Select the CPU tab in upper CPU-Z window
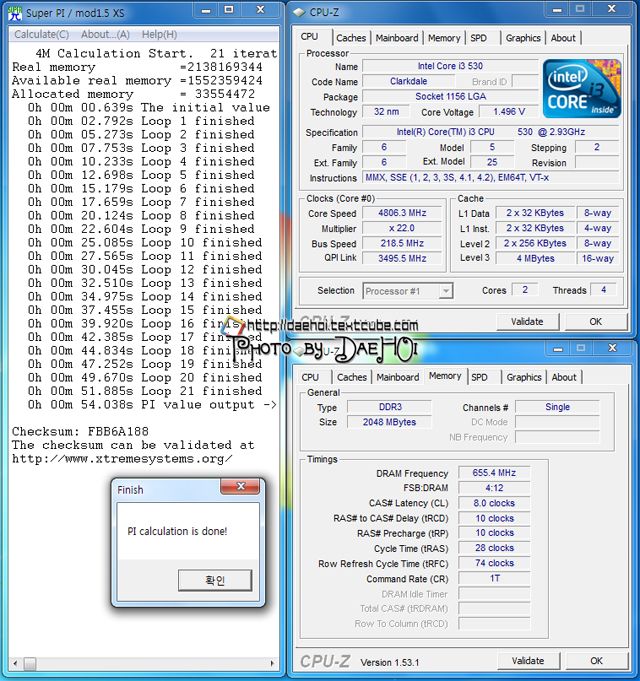 [x=310, y=37]
